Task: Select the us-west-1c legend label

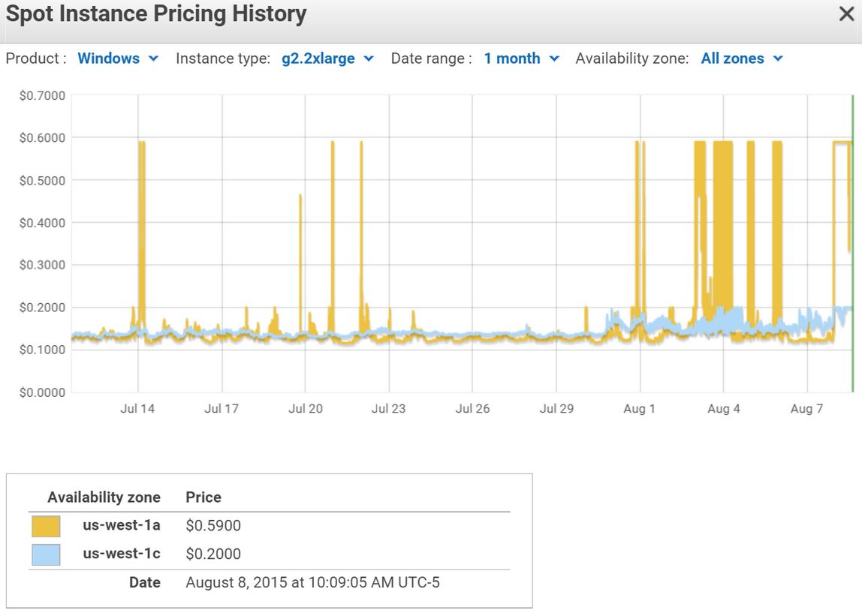Action: [121, 554]
